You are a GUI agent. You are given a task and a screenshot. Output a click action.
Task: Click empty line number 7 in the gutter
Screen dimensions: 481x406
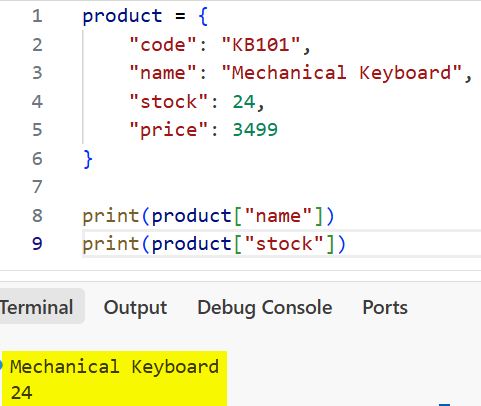[37, 187]
